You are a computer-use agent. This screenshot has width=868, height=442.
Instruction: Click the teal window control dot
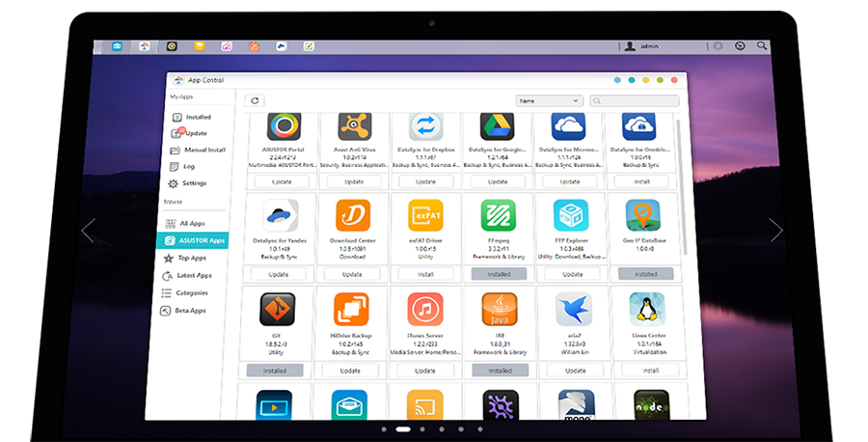(631, 80)
